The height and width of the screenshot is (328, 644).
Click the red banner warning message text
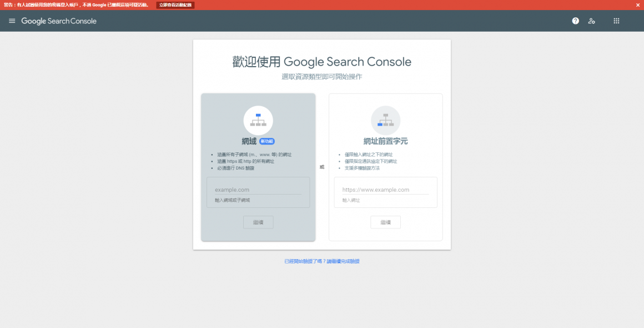77,5
